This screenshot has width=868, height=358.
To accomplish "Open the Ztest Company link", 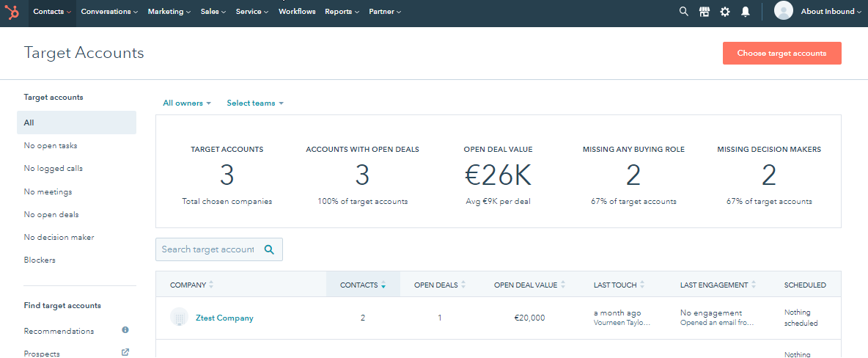I will (x=224, y=318).
